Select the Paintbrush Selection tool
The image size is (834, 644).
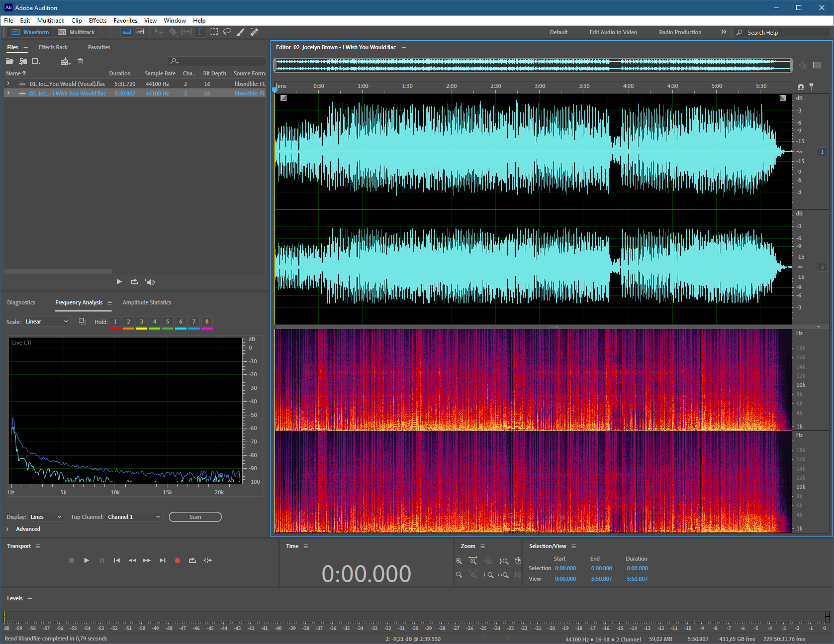coord(241,32)
